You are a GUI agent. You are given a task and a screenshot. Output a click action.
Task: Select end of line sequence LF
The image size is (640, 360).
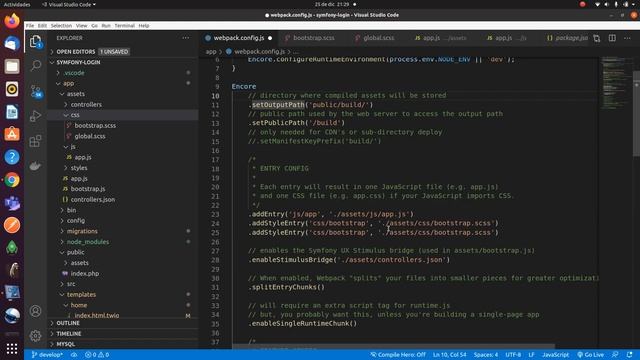[x=531, y=355]
